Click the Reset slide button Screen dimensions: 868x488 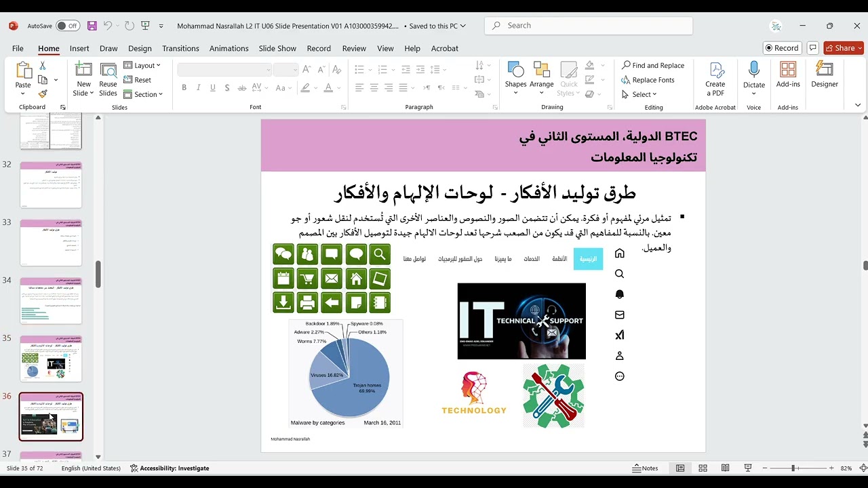point(138,80)
